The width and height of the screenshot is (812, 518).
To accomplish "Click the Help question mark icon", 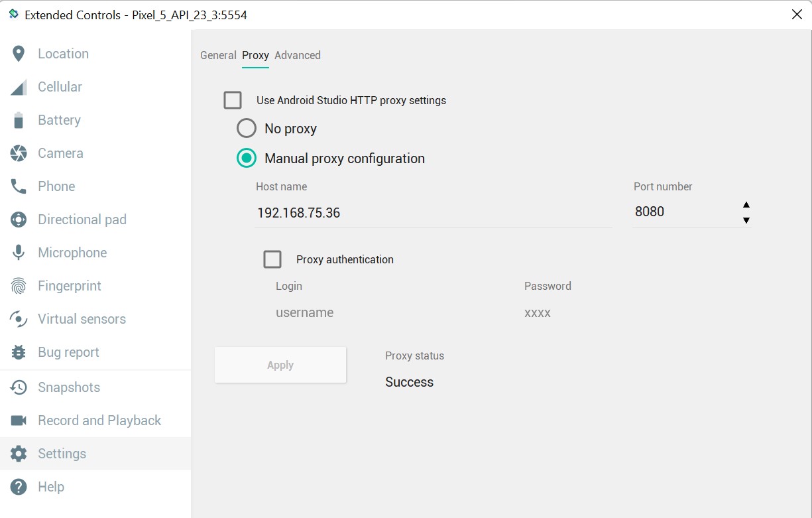I will click(19, 487).
